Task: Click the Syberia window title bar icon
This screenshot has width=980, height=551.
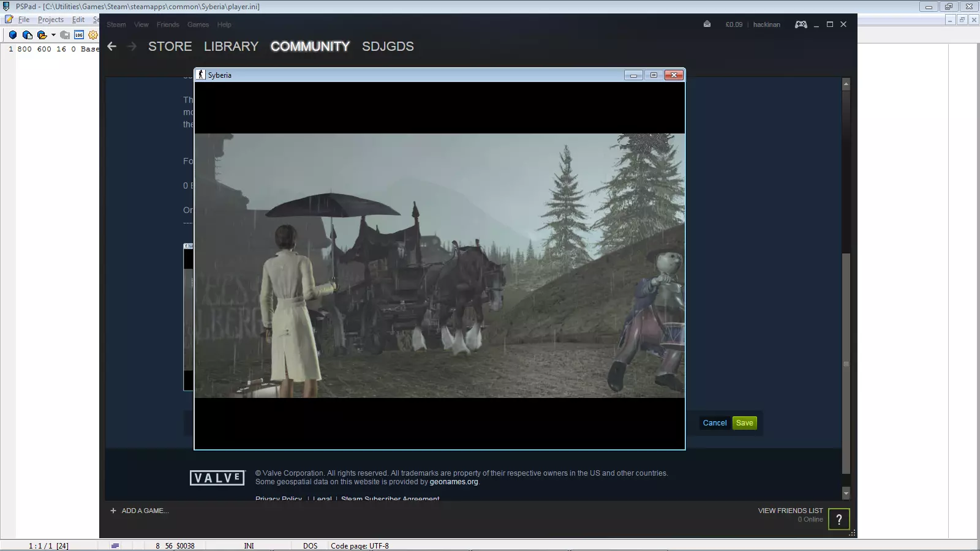Action: 200,75
